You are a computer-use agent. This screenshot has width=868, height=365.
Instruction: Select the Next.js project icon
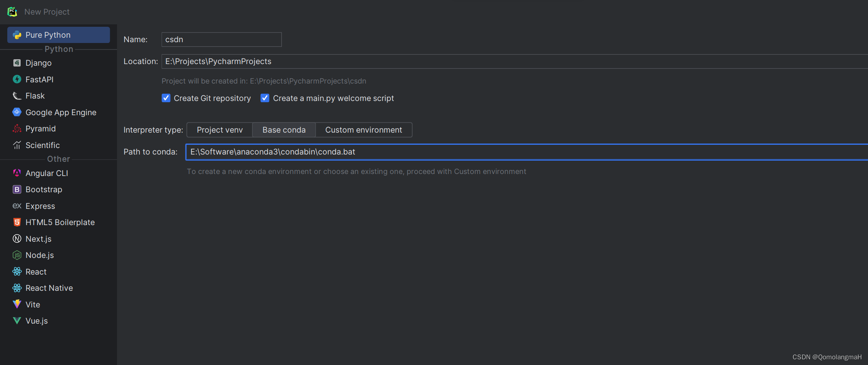click(x=17, y=238)
